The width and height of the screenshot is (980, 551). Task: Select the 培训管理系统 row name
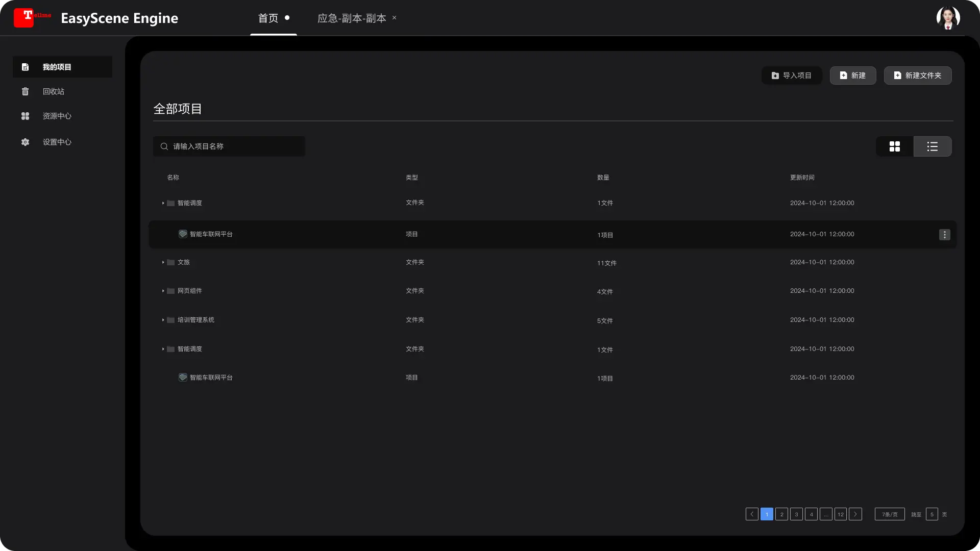click(x=196, y=320)
